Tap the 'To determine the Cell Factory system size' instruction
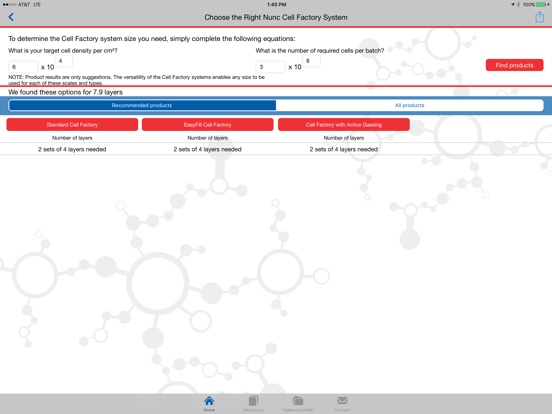552x414 pixels. tap(152, 39)
